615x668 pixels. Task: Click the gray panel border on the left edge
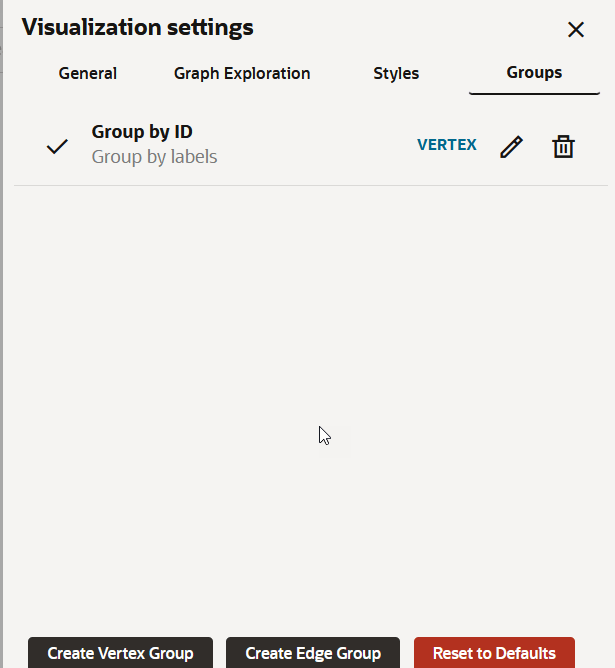[1, 341]
